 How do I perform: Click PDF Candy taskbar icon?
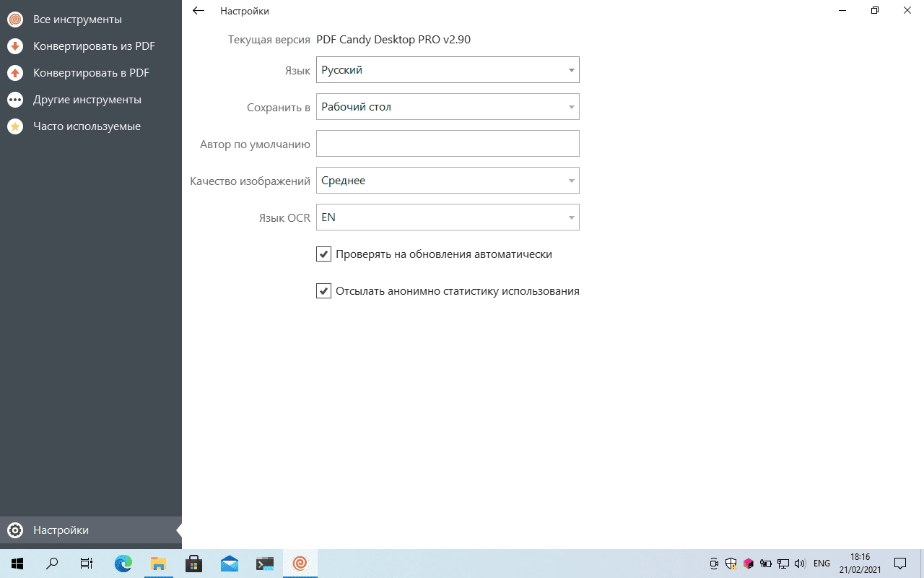click(x=300, y=564)
